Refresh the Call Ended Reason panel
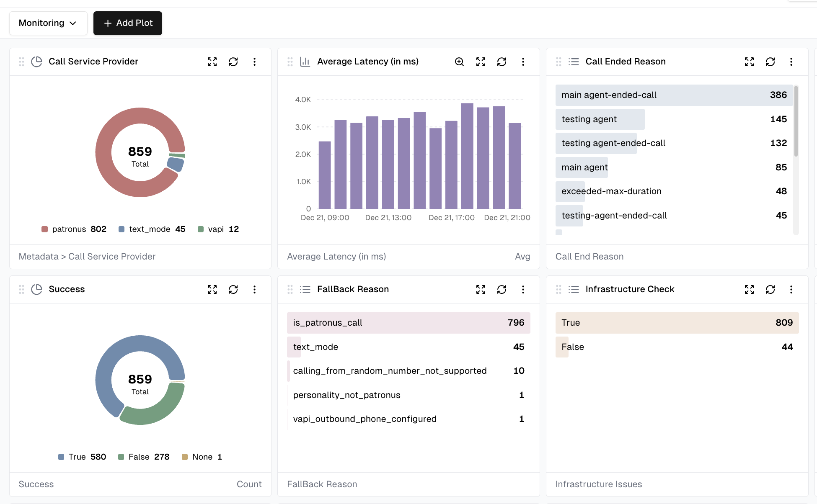 click(770, 62)
